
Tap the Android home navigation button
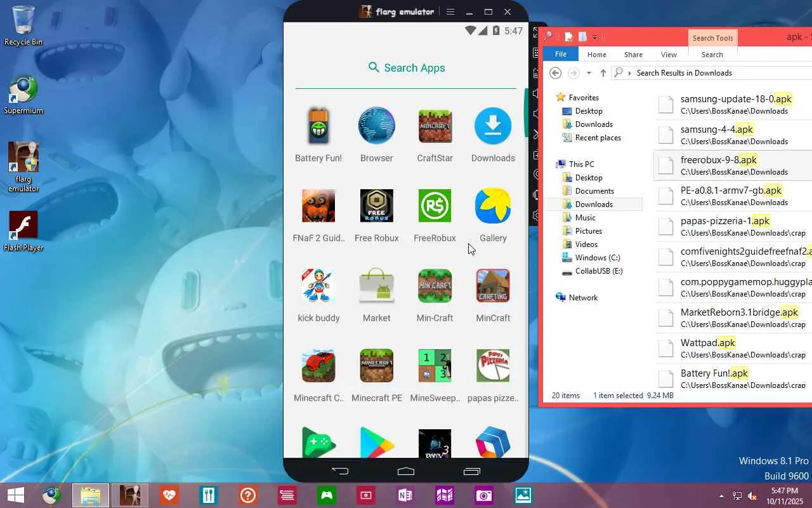point(406,471)
